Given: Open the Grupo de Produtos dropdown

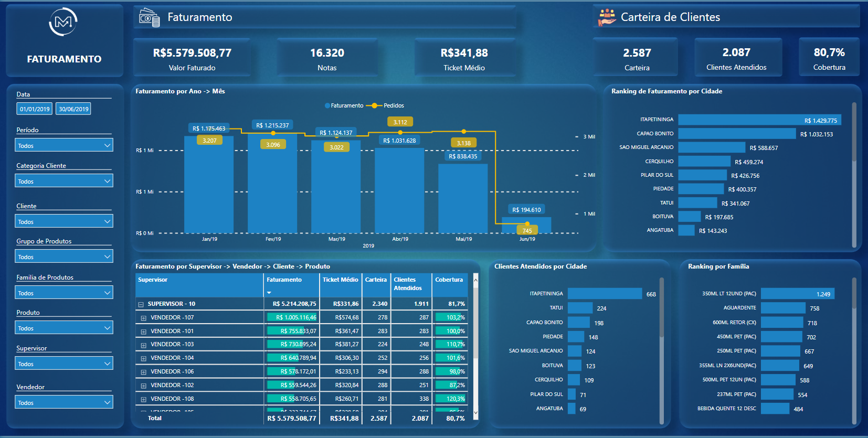Looking at the screenshot, I should 64,257.
